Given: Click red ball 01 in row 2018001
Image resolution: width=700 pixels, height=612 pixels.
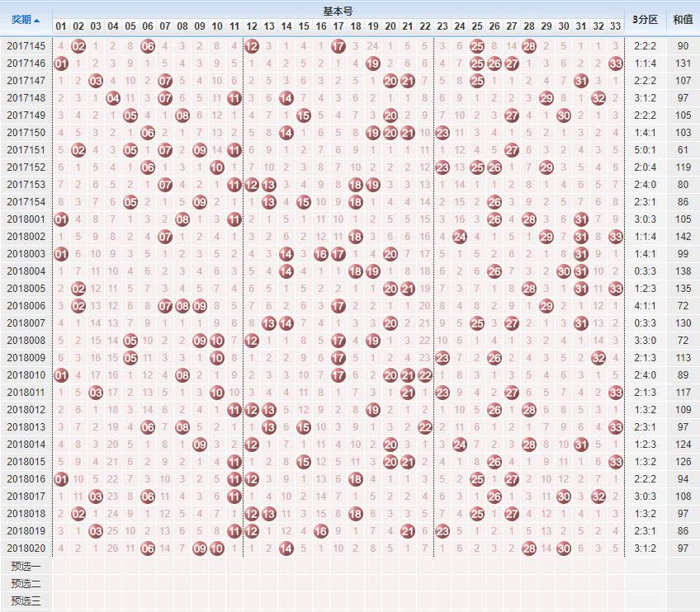Looking at the screenshot, I should [x=61, y=219].
